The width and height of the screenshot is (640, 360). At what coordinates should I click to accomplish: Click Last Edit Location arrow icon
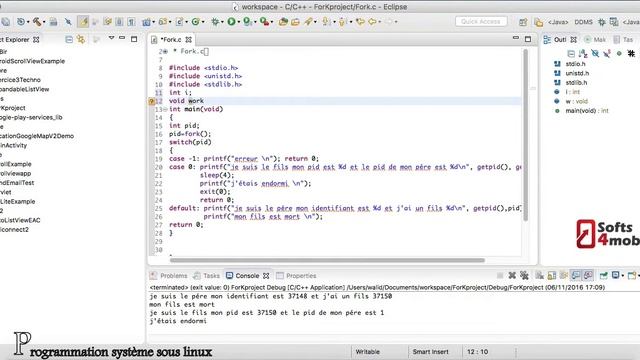[x=360, y=22]
